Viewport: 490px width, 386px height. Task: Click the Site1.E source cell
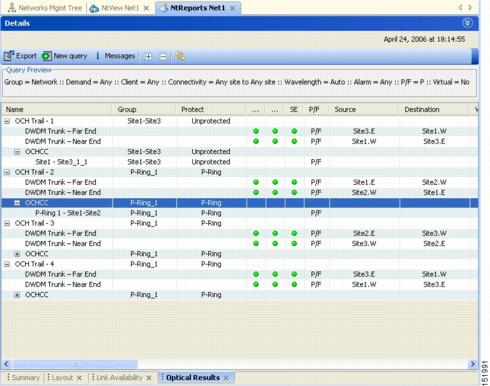[364, 182]
